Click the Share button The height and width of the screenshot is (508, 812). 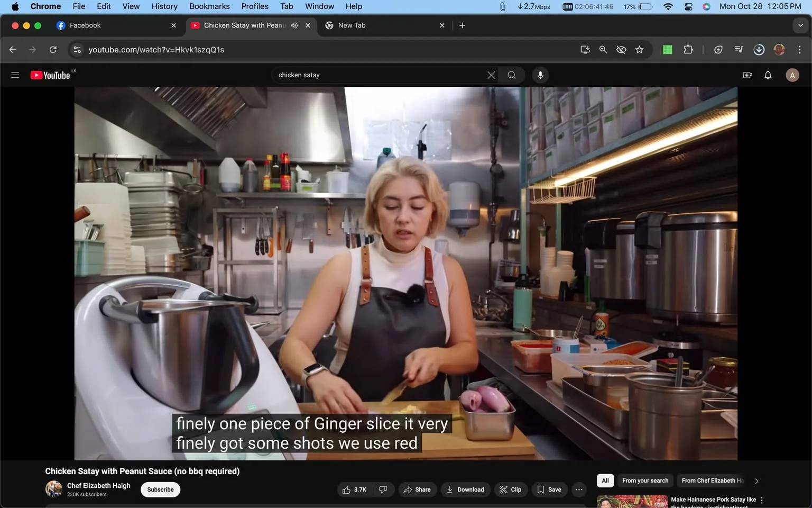pos(417,489)
